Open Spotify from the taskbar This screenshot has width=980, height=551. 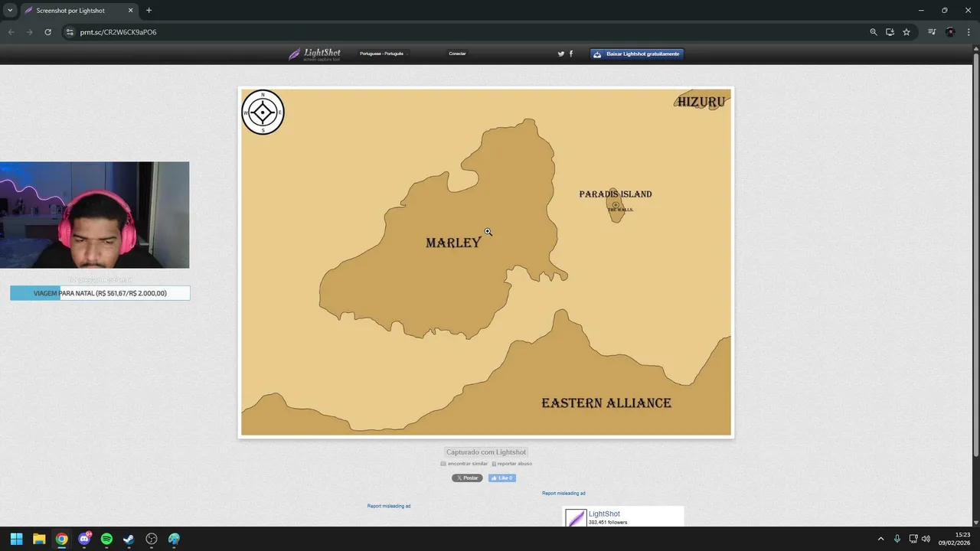click(x=106, y=539)
